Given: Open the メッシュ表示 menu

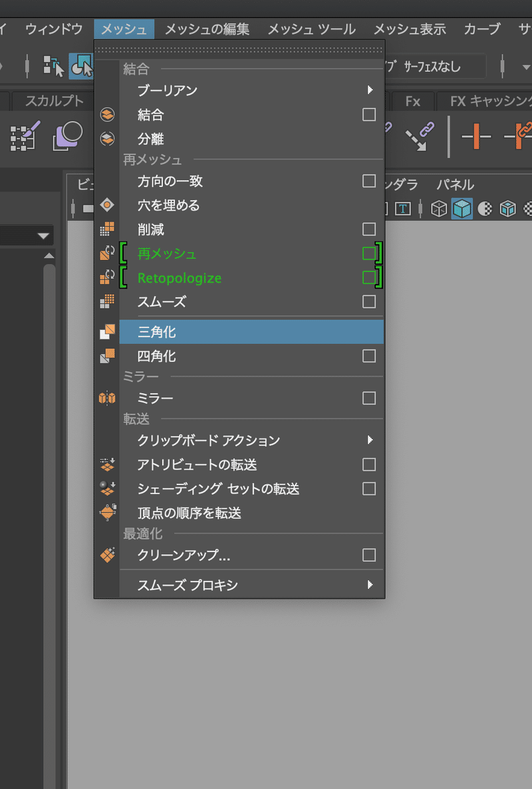Looking at the screenshot, I should pyautogui.click(x=410, y=29).
